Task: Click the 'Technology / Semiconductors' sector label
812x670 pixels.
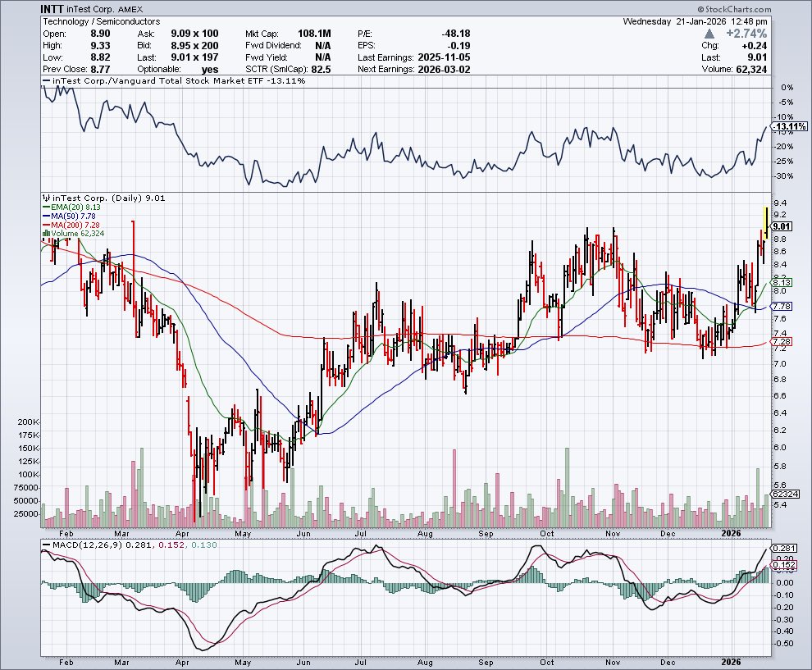Action: (101, 22)
